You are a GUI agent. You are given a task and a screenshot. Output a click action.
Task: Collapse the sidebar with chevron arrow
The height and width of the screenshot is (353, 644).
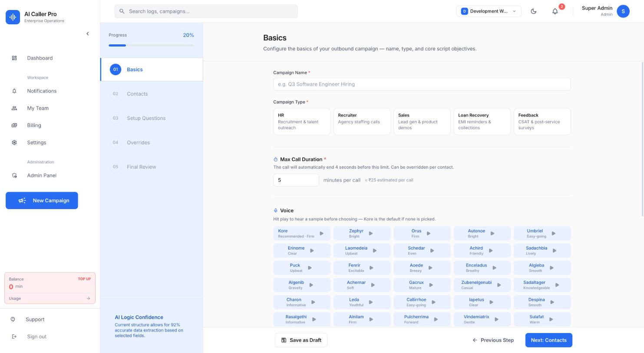(x=87, y=33)
